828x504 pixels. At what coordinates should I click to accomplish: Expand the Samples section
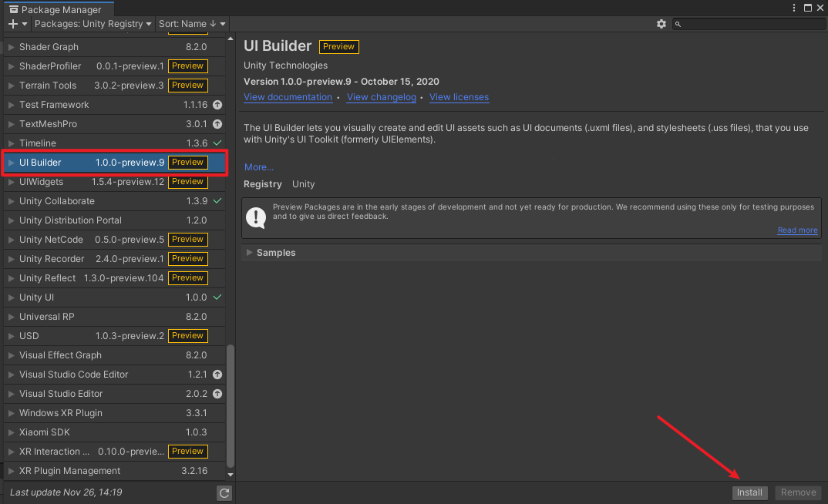click(x=248, y=252)
